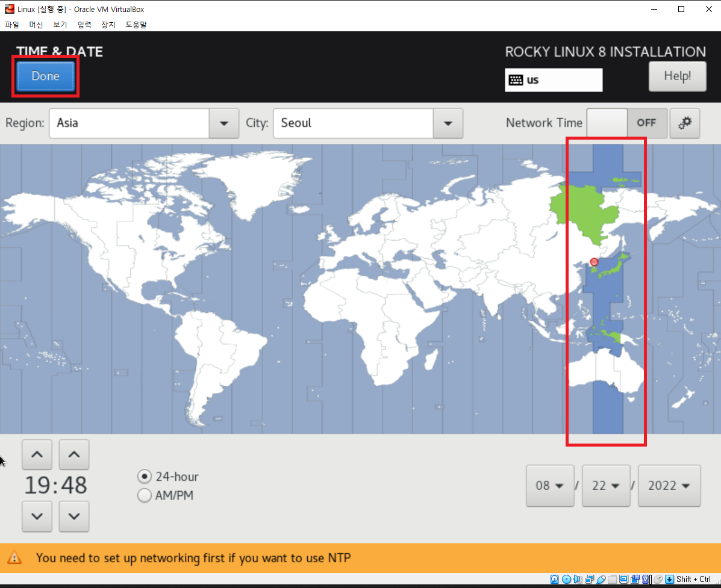
Task: Click the shared folders status icon
Action: pyautogui.click(x=613, y=579)
